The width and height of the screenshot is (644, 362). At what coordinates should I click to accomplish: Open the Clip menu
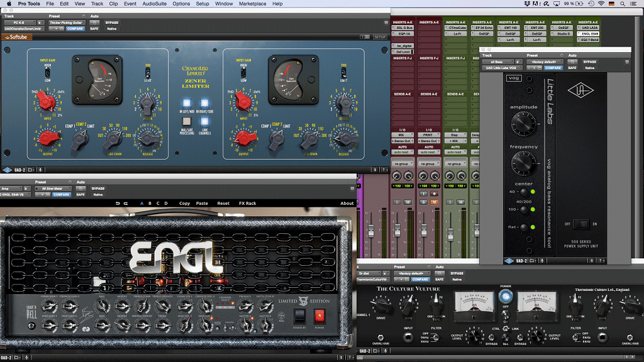(113, 4)
